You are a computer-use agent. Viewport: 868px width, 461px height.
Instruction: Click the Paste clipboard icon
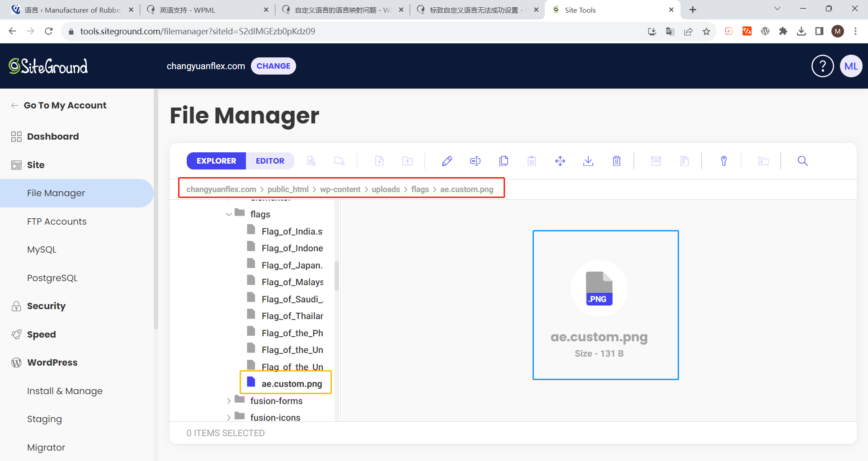point(532,161)
